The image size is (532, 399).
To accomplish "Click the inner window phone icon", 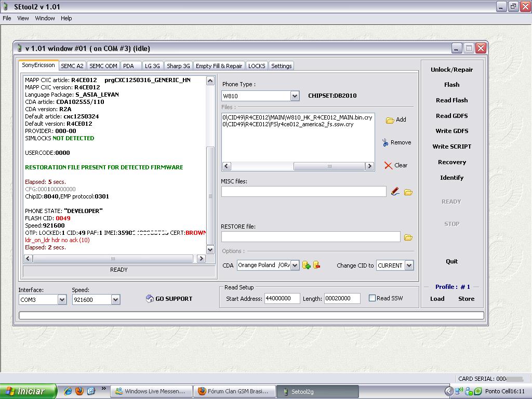I will tap(20, 48).
